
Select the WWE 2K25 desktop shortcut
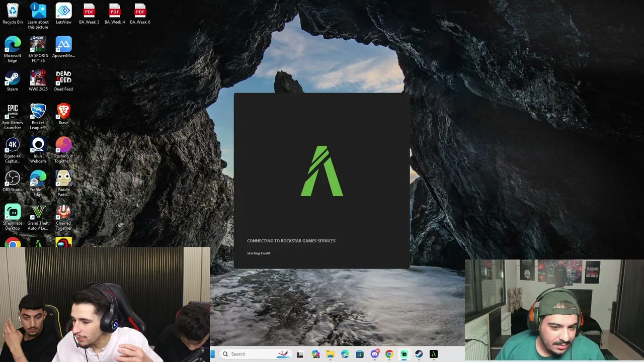pos(38,80)
